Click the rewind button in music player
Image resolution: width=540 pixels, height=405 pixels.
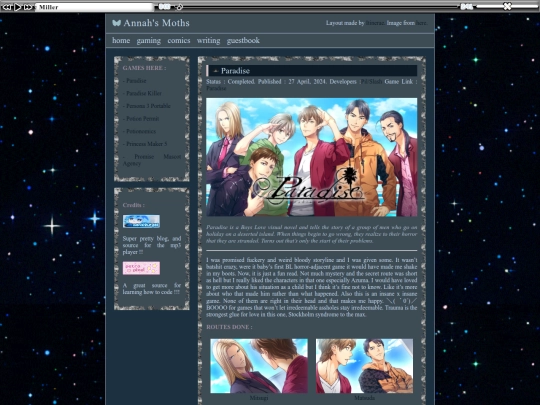(6, 7)
